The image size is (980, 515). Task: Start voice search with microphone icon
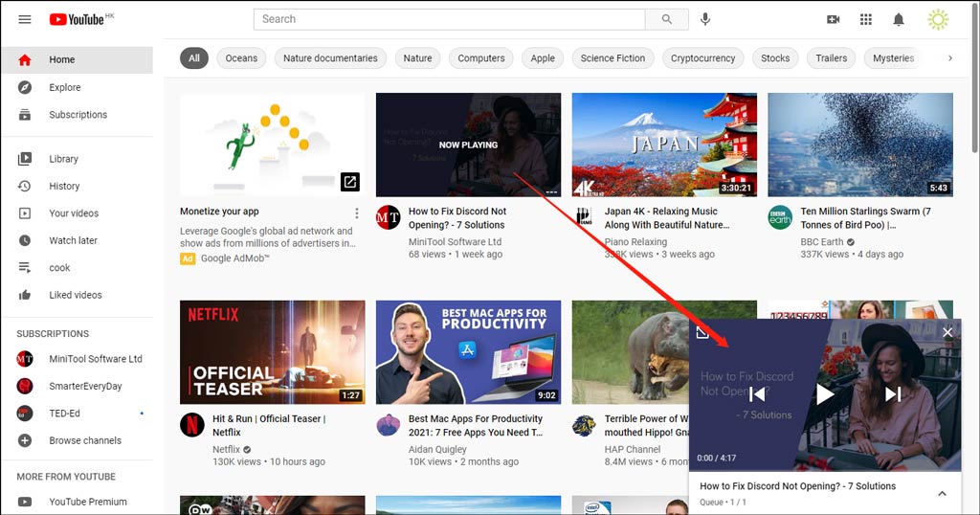click(x=705, y=19)
